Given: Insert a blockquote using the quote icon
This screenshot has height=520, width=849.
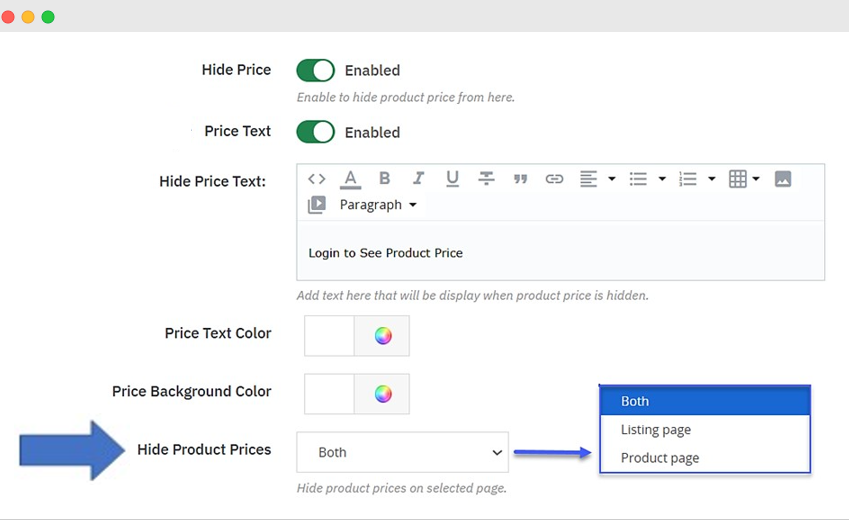Looking at the screenshot, I should click(520, 179).
